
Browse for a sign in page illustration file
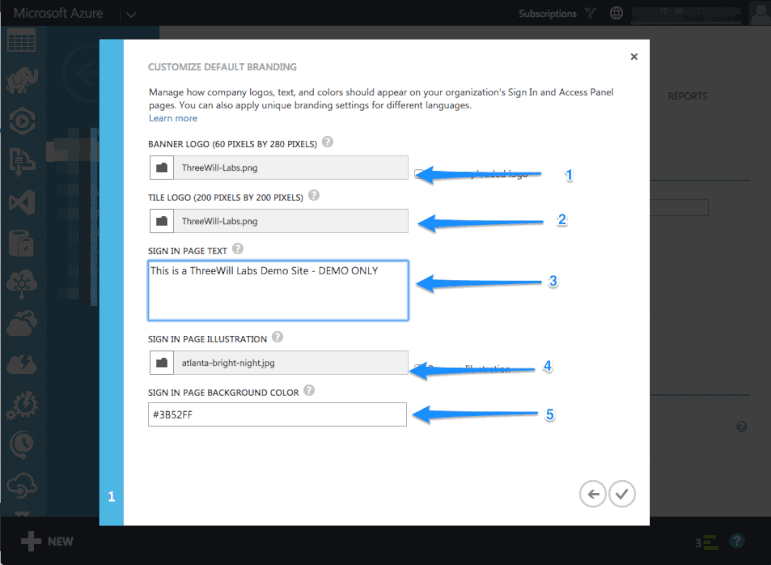click(x=161, y=364)
